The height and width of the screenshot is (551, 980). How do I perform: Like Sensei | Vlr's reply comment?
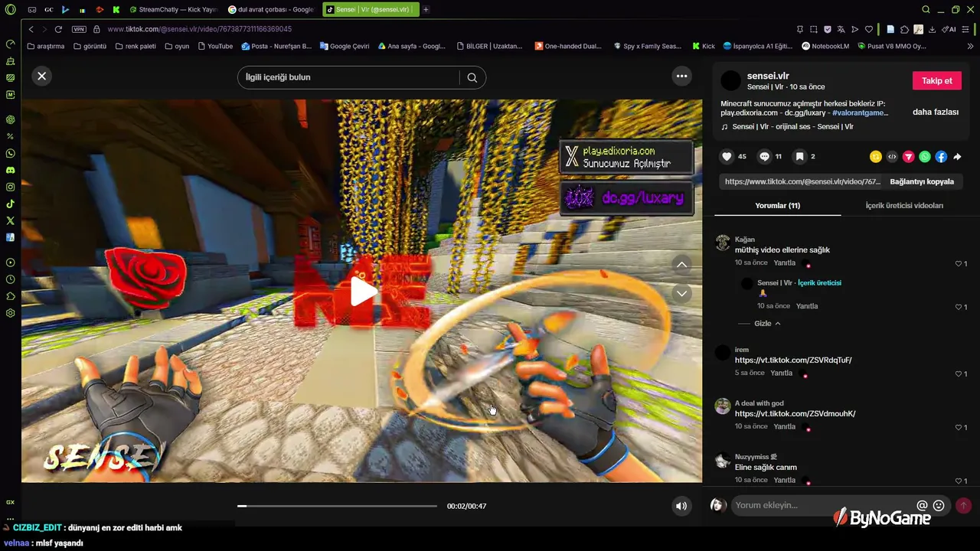coord(958,307)
